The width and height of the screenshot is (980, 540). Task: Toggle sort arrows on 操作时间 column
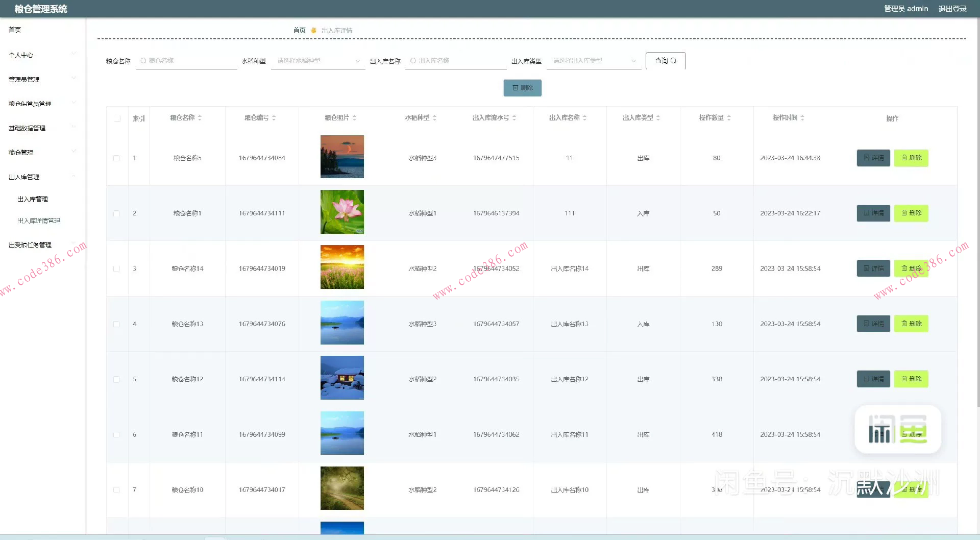802,118
